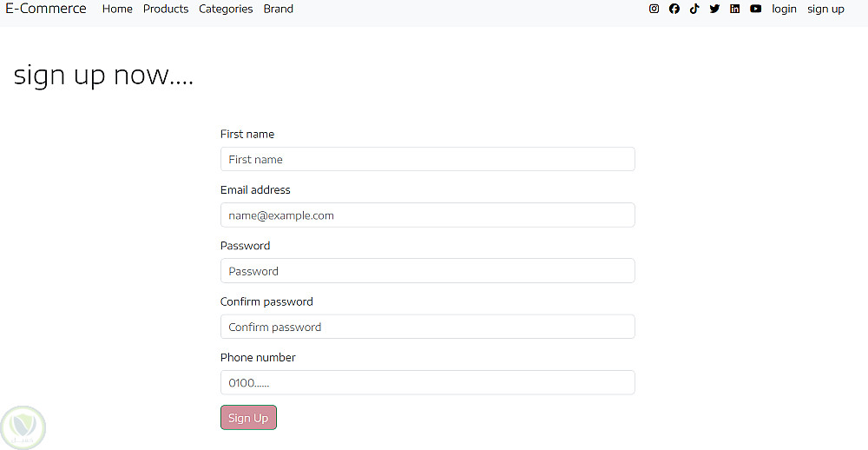Click the Email address input field
The image size is (868, 450).
(x=427, y=215)
